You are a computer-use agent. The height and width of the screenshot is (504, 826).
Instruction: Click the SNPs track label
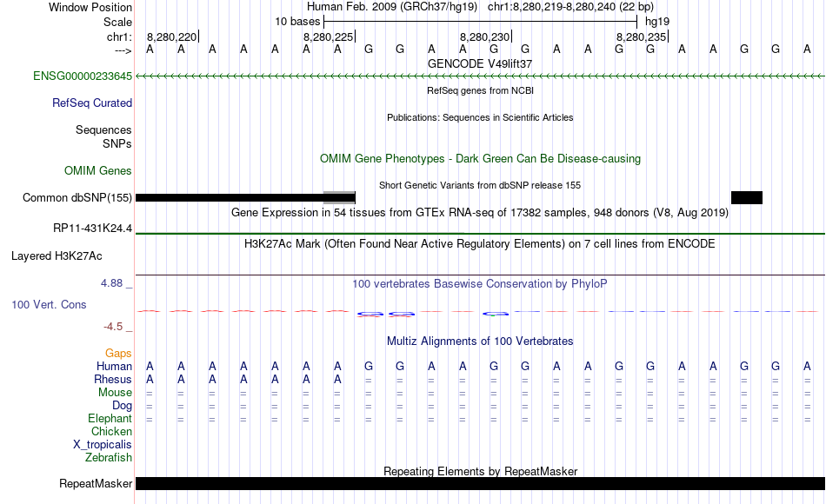click(117, 143)
